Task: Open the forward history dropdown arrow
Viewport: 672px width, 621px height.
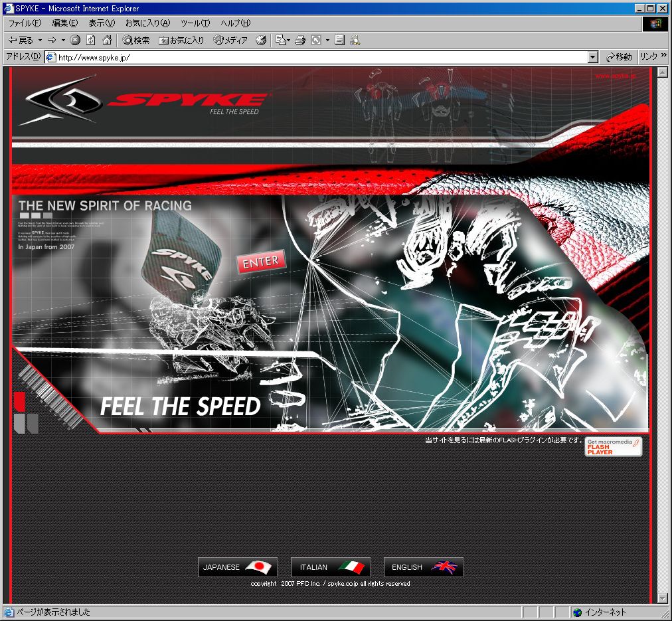Action: pos(63,41)
